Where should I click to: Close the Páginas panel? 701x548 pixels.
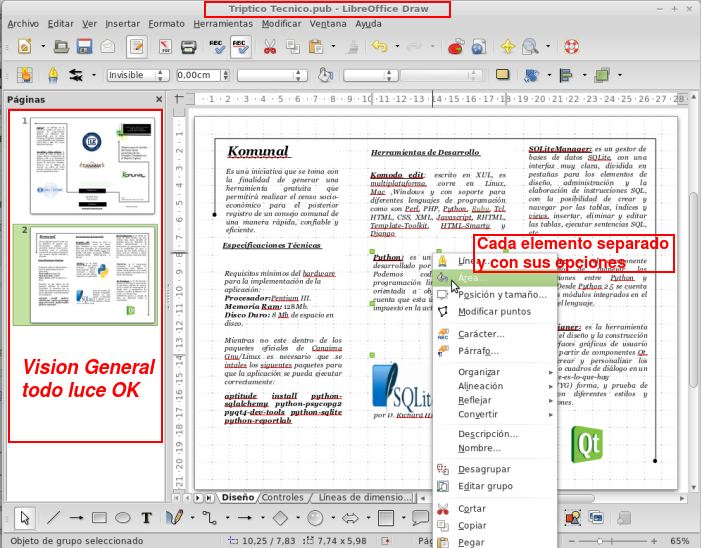[x=159, y=99]
